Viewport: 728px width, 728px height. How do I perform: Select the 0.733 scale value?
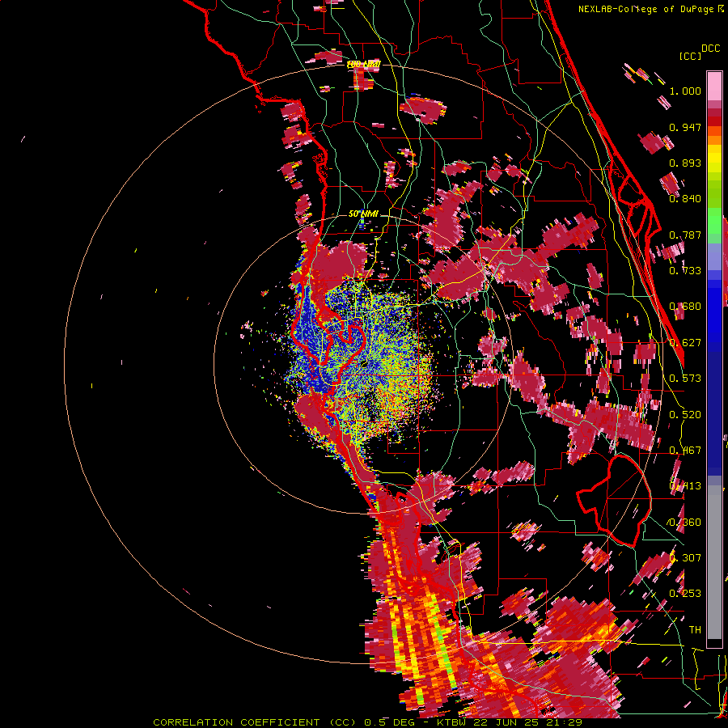point(685,271)
